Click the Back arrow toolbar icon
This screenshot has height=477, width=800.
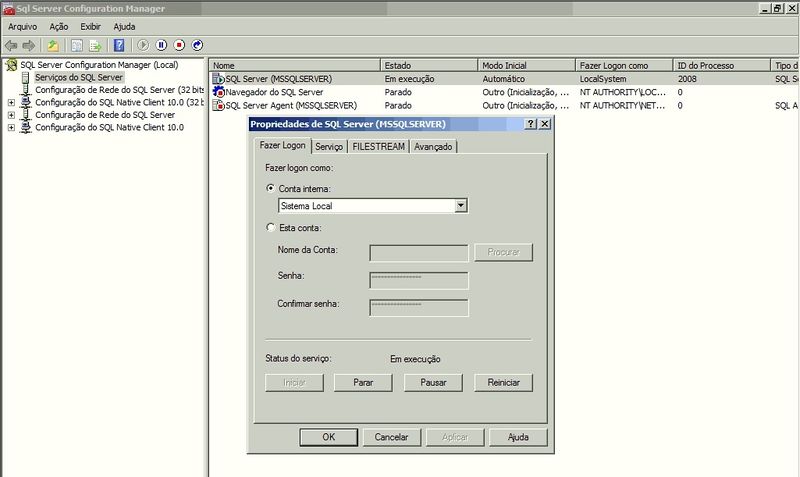pyautogui.click(x=11, y=45)
